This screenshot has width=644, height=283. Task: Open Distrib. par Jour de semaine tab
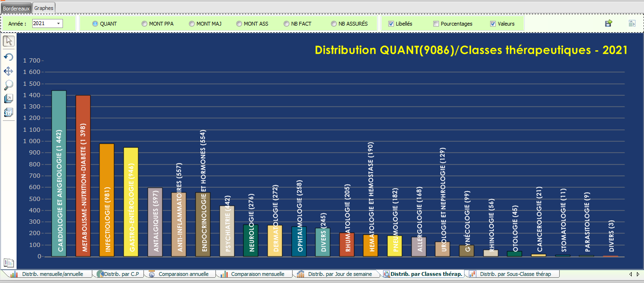click(338, 274)
